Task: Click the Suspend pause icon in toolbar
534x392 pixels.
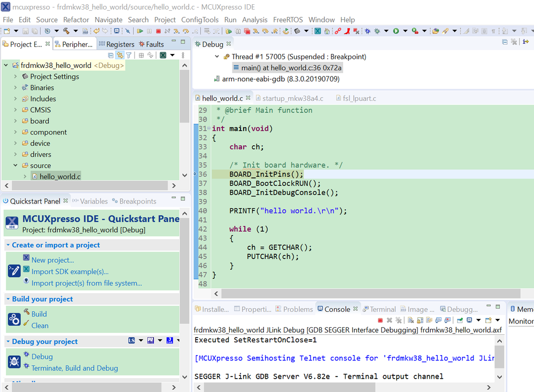Action: click(x=149, y=31)
